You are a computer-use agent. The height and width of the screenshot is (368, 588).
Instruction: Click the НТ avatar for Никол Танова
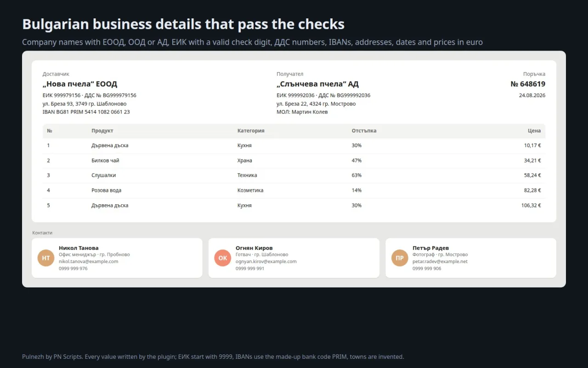coord(46,258)
